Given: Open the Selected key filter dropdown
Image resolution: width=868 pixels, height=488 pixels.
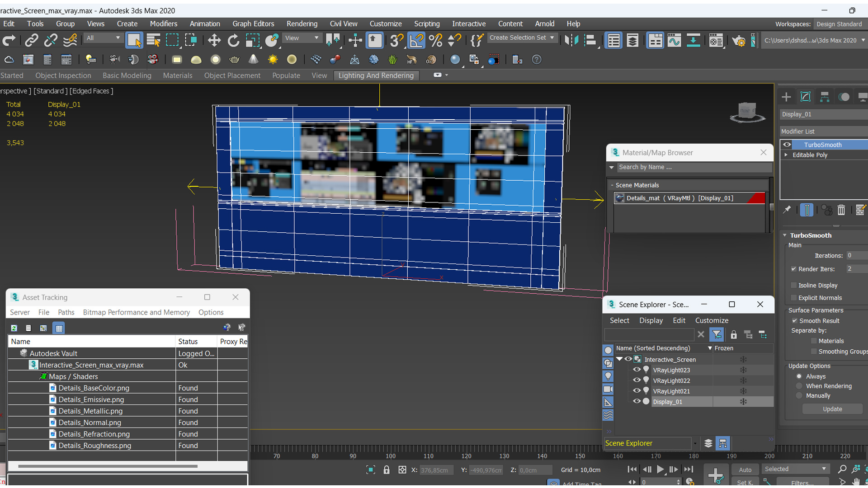Looking at the screenshot, I should coord(795,469).
